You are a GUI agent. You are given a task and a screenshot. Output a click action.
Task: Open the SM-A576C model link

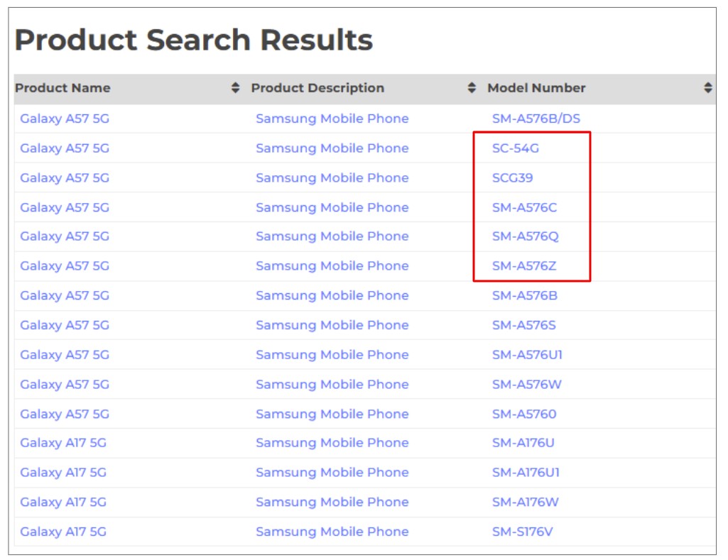coord(525,208)
